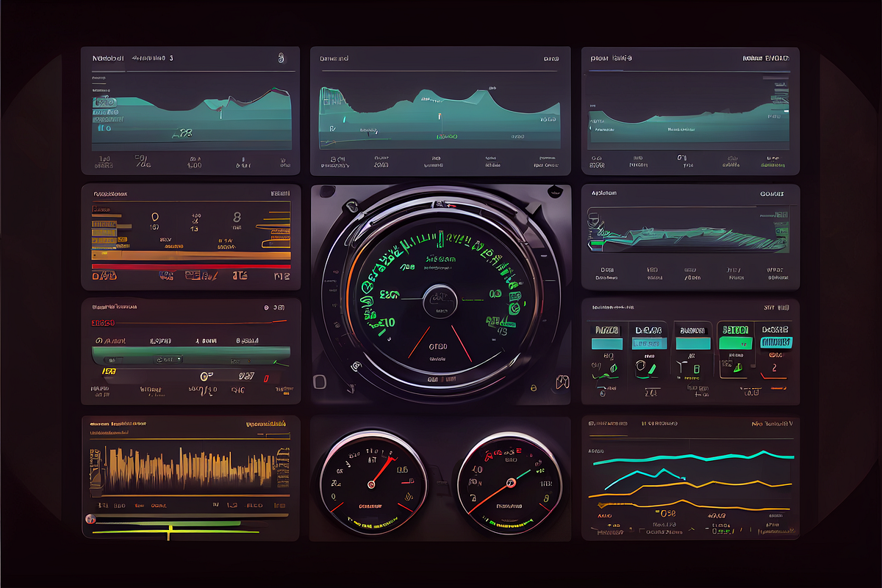Toggle the teal switch in the first status tile
This screenshot has height=588, width=882.
pos(607,343)
